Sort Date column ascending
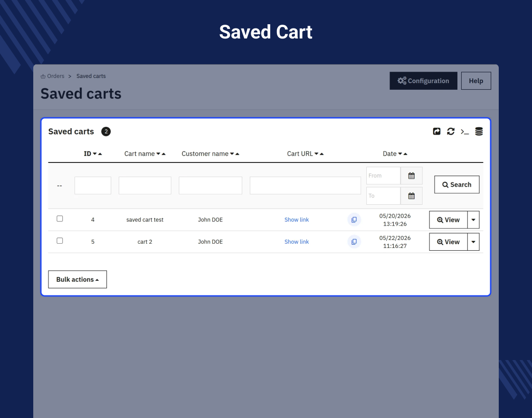The width and height of the screenshot is (532, 418). pyautogui.click(x=405, y=154)
